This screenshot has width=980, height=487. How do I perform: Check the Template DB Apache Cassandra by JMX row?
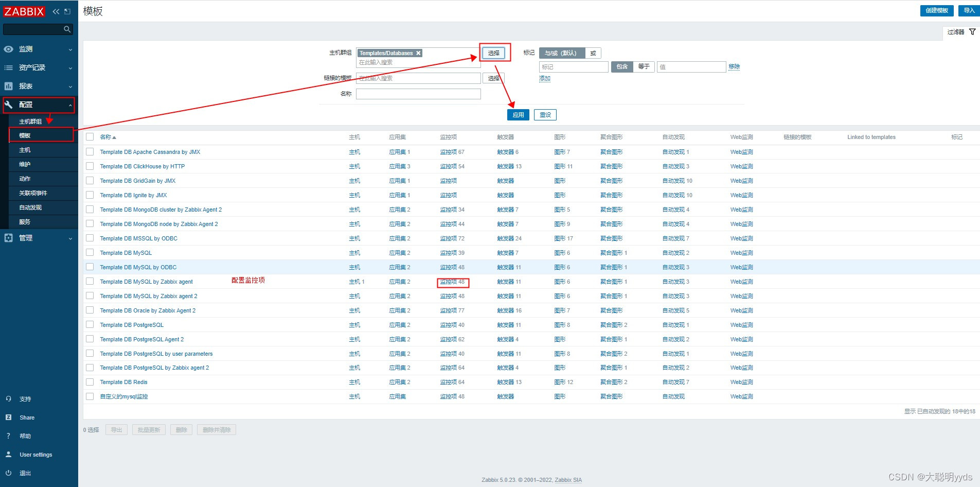point(90,152)
